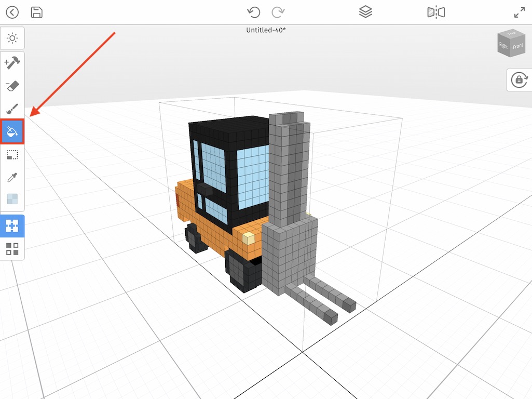This screenshot has width=532, height=399.
Task: Pick a color with the Eyedropper tool
Action: tap(12, 177)
